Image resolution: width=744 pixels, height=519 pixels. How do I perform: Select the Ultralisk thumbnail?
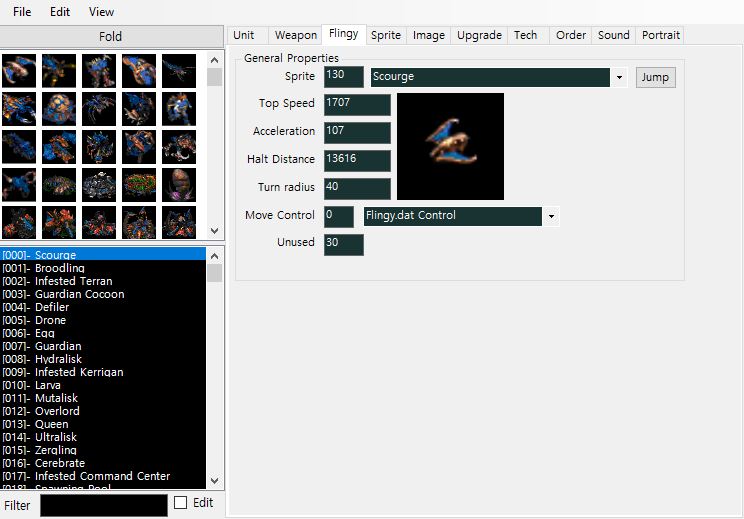pos(179,147)
